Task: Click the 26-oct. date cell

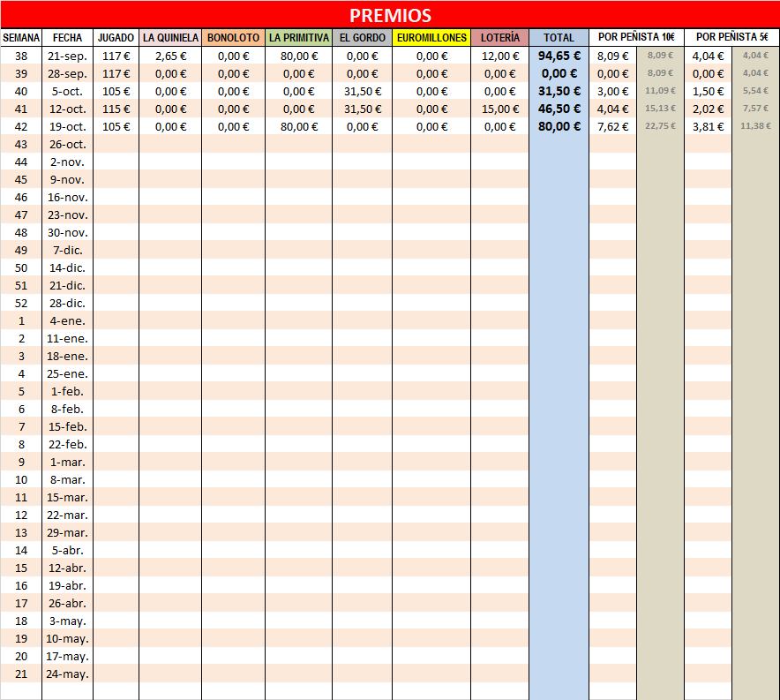Action: coord(67,144)
